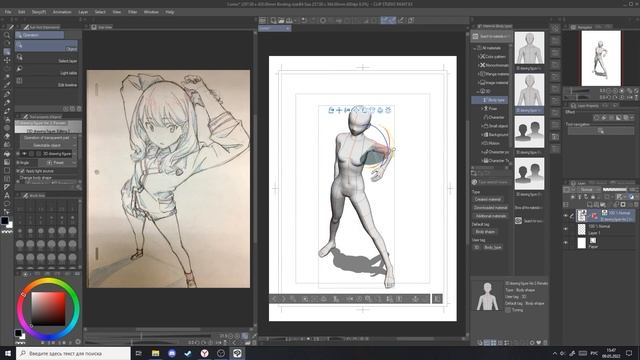
Task: Click the black main color swatch in toolbar
Action: pyautogui.click(x=4, y=220)
